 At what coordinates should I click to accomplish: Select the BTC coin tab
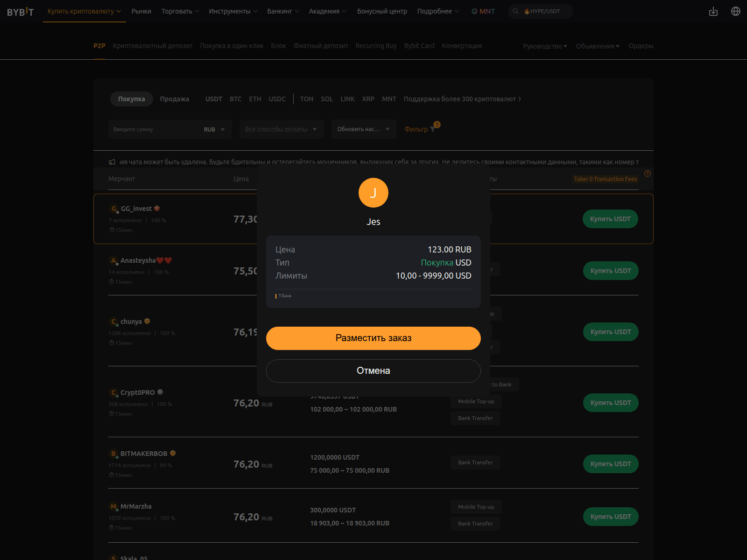click(x=236, y=99)
